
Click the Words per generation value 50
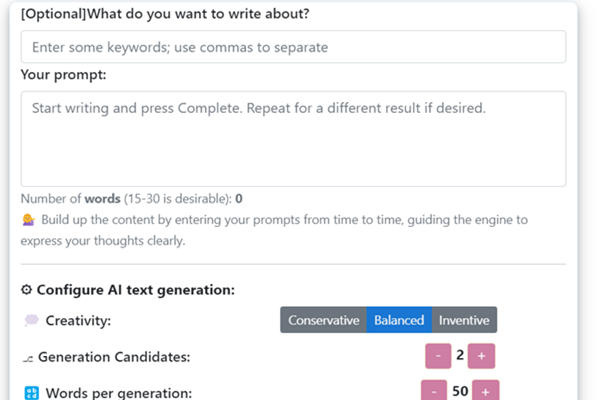(460, 392)
